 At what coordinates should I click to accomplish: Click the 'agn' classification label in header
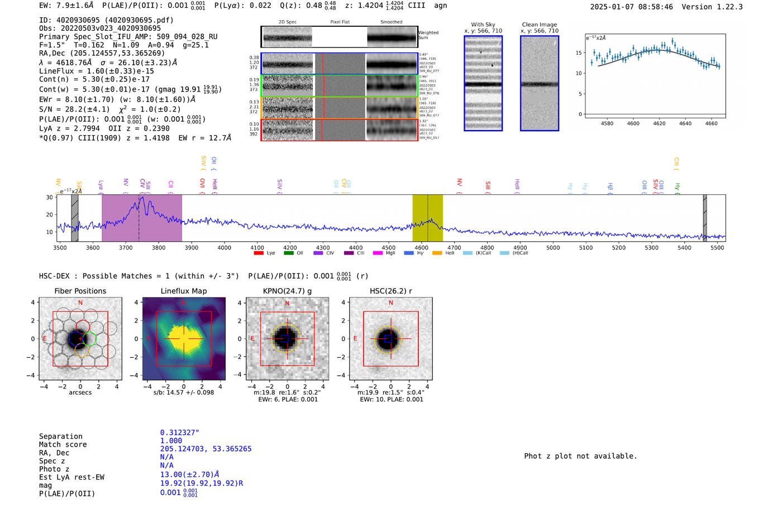441,6
